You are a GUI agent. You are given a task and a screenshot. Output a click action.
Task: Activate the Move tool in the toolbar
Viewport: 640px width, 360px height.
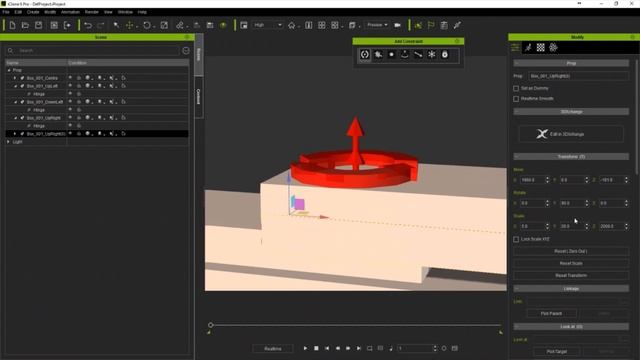[x=129, y=25]
